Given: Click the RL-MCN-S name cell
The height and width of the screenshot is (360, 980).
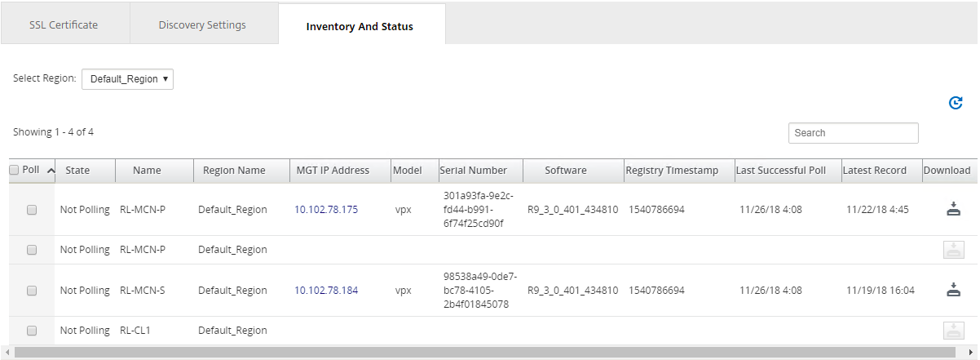Looking at the screenshot, I should pos(143,291).
